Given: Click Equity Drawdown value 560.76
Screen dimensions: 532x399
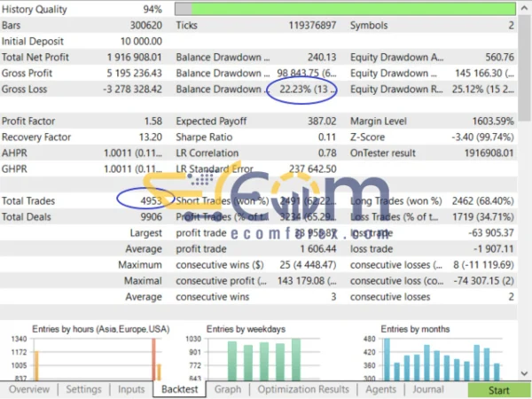Looking at the screenshot, I should [x=500, y=57].
